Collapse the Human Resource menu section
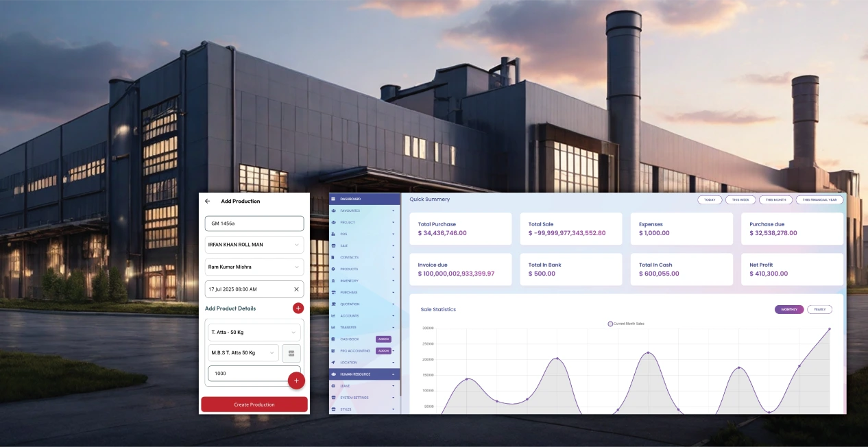Screen dimensions: 868x447 pos(393,374)
